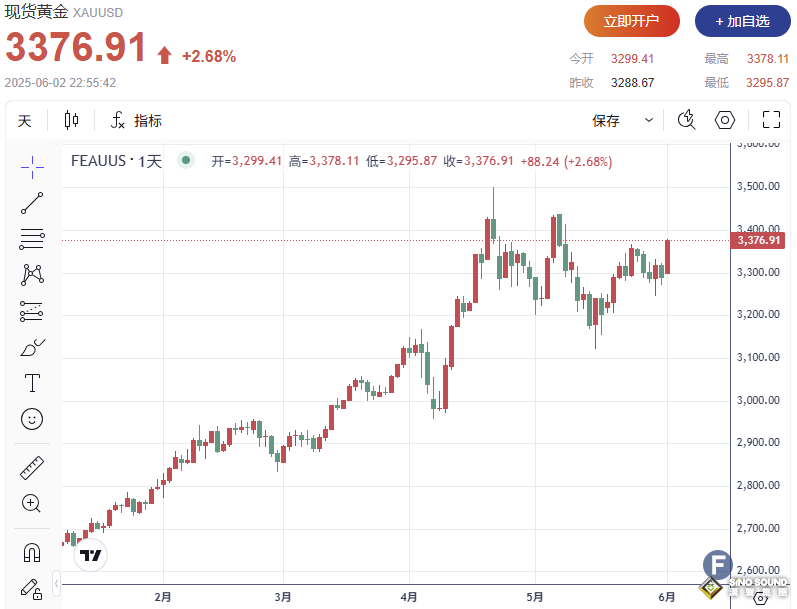Select the trend line drawing tool
The image size is (797, 609).
pos(32,202)
